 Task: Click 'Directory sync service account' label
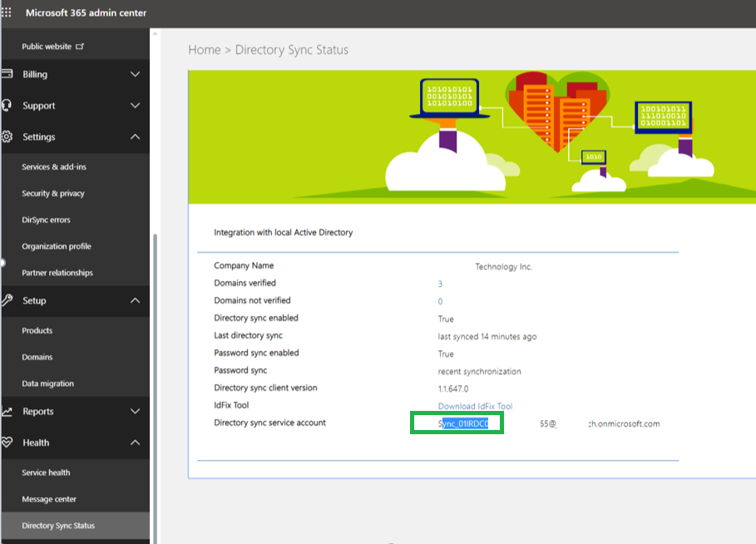[x=270, y=423]
